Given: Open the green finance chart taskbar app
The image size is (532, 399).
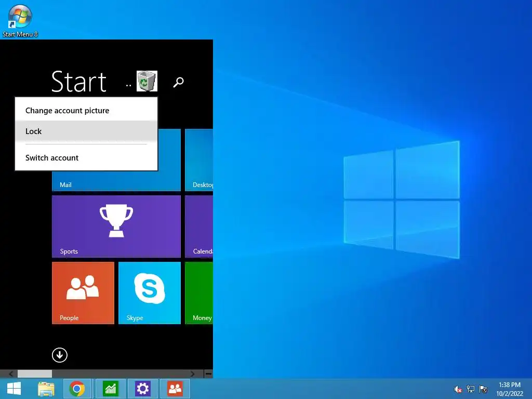Looking at the screenshot, I should tap(110, 389).
